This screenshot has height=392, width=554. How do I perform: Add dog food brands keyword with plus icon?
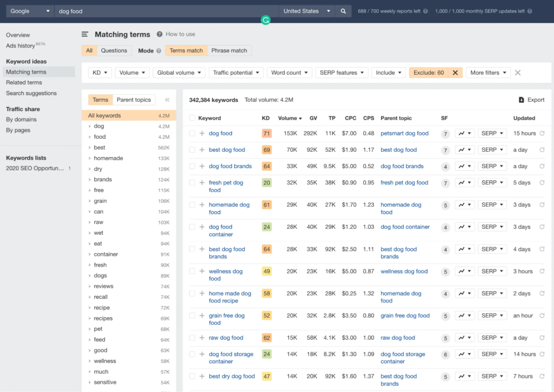click(x=201, y=166)
